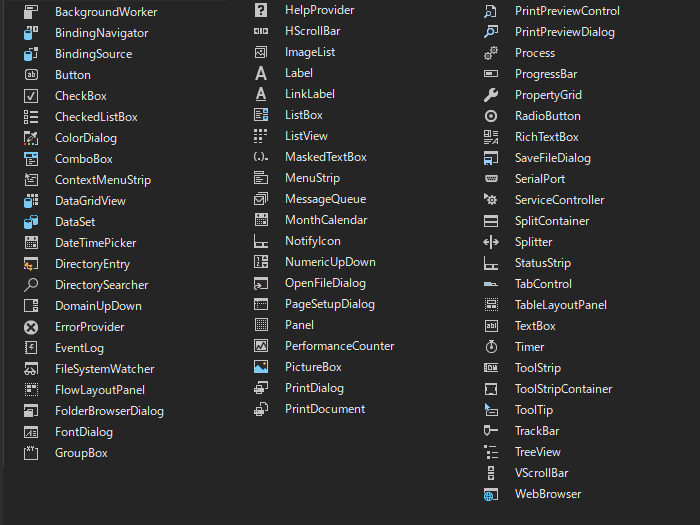The image size is (700, 525).
Task: Click the TreeView icon
Action: click(x=491, y=452)
